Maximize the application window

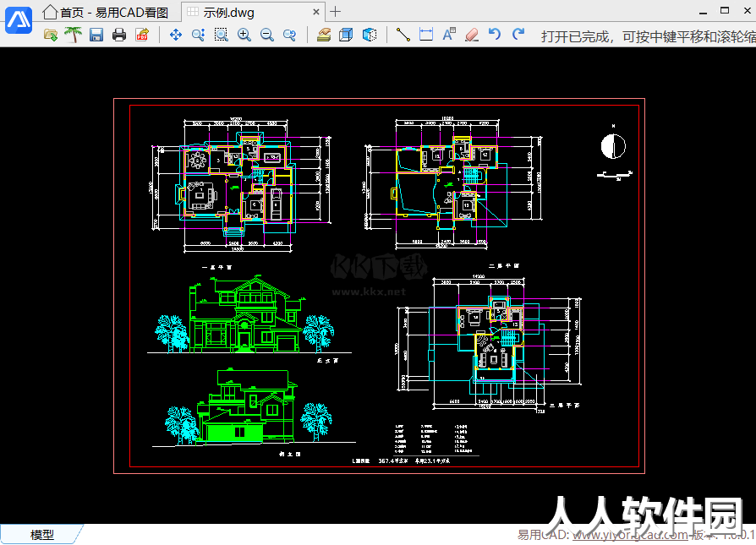tap(725, 11)
